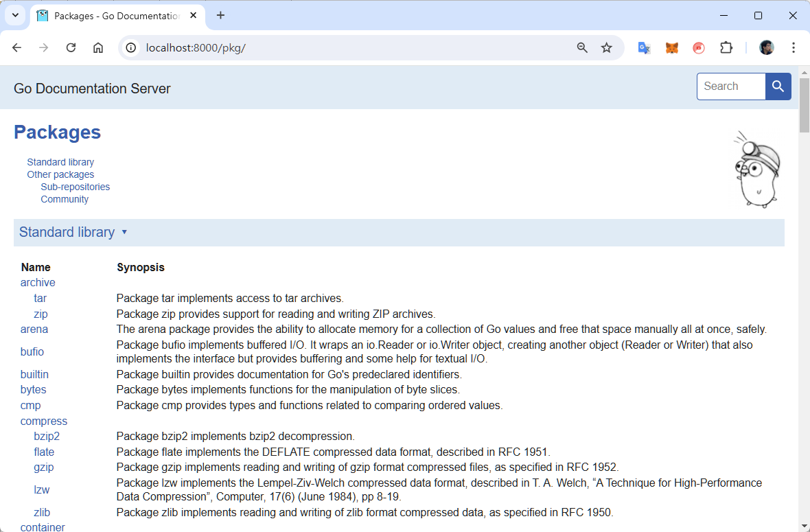Open the builtin package link
The image size is (810, 532).
pyautogui.click(x=34, y=375)
